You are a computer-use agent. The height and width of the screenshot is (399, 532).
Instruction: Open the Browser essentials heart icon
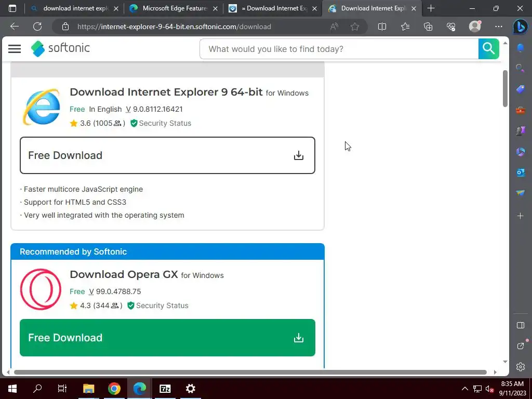451,26
